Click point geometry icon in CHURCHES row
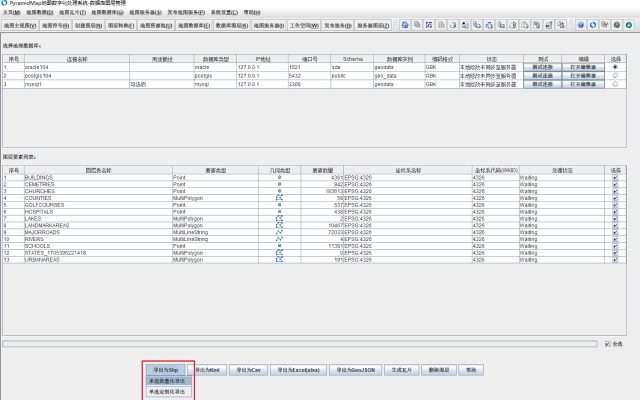The height and width of the screenshot is (400, 640). 280,191
